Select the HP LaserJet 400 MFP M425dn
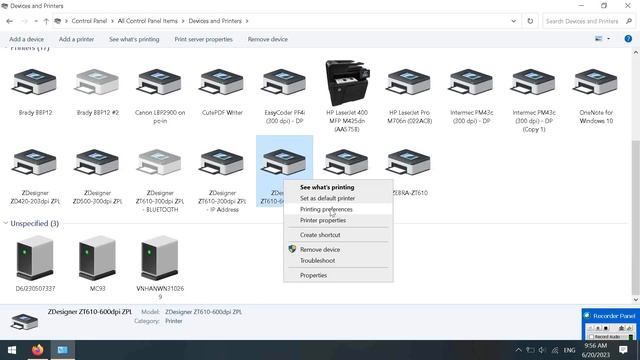The width and height of the screenshot is (640, 360). [x=347, y=96]
